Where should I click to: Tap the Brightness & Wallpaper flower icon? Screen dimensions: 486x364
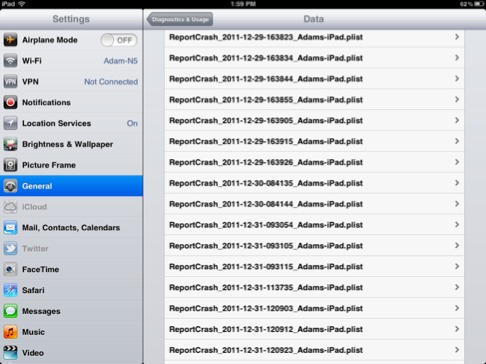10,144
